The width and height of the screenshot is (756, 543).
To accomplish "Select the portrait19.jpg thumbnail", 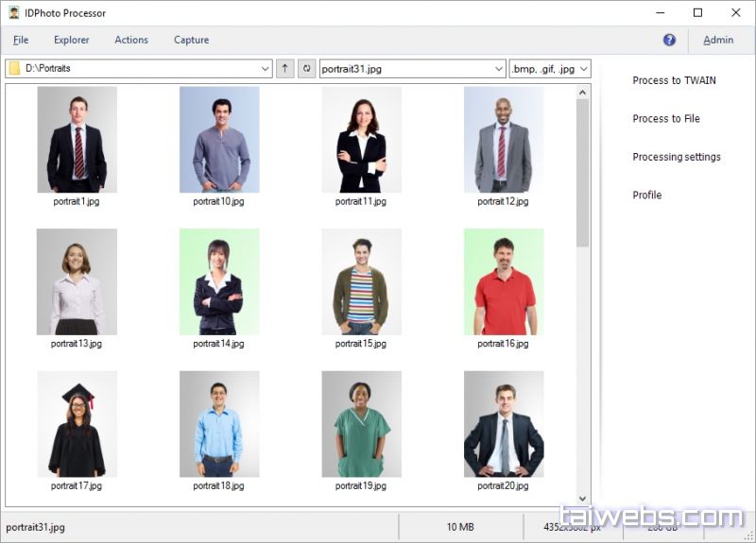I will (361, 424).
